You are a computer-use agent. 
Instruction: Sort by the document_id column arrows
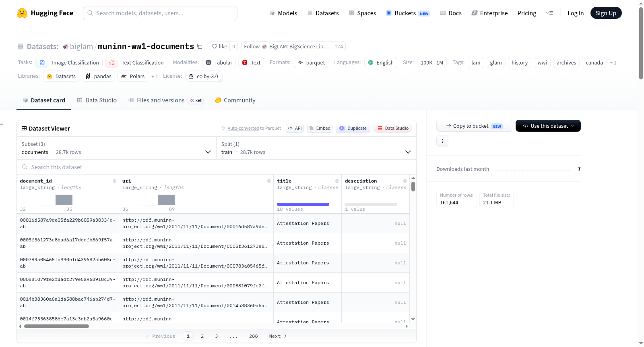click(x=114, y=181)
